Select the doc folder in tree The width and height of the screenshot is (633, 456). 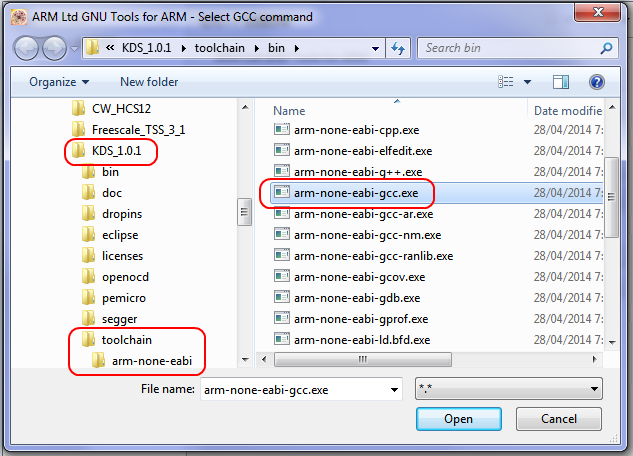coord(102,192)
